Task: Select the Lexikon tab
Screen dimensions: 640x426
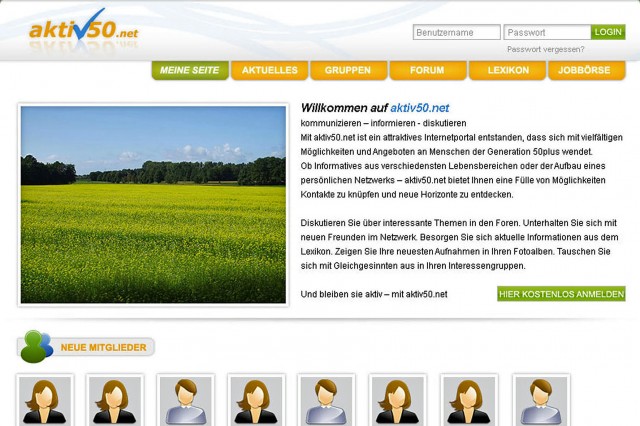Action: [x=507, y=71]
